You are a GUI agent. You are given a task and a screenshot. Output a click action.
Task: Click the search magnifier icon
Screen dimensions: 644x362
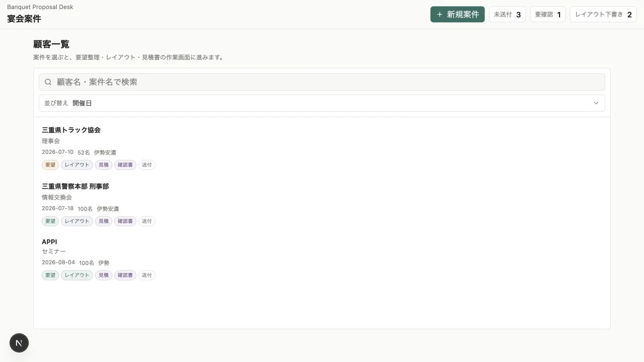pos(48,82)
